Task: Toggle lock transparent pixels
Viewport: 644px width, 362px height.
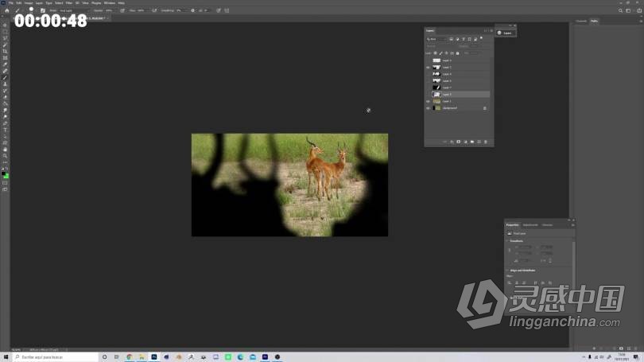Action: [x=436, y=53]
